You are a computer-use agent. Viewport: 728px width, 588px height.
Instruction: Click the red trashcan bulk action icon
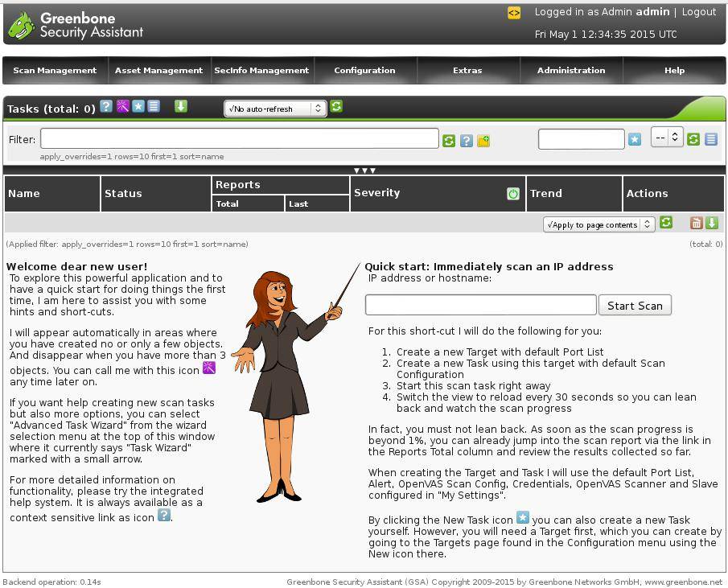click(x=697, y=223)
